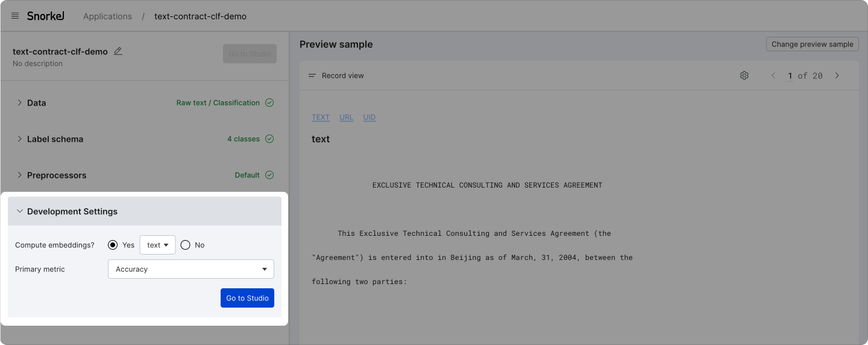Screen dimensions: 868x345
Task: Open the Applications breadcrumb link
Action: pos(107,16)
